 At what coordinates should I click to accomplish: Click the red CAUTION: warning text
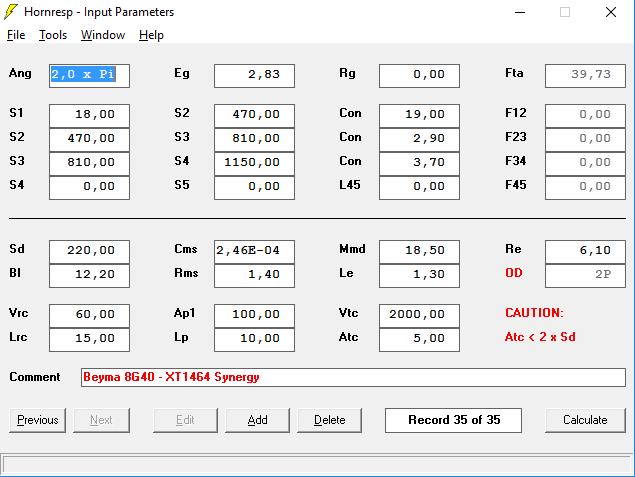(x=534, y=313)
